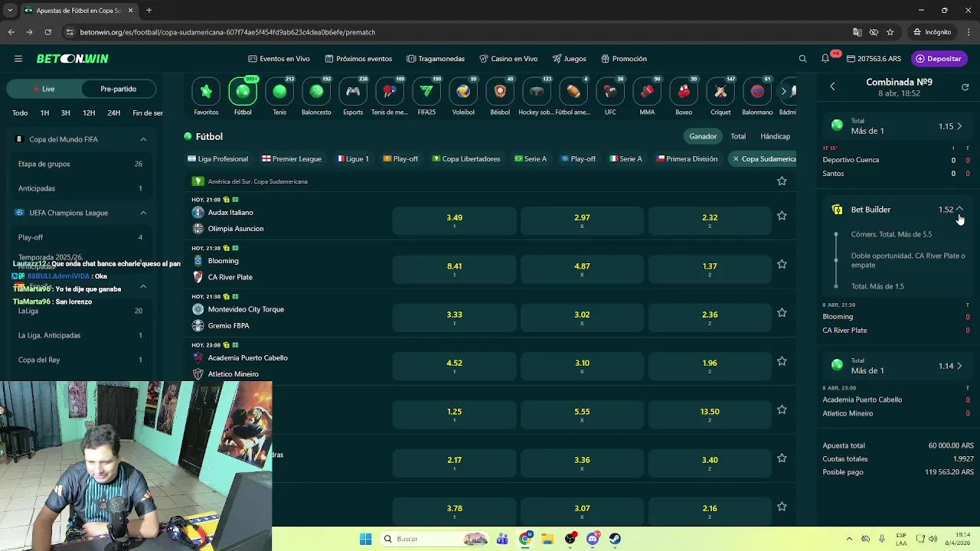Favorite the Audax Italiano match star
This screenshot has height=551, width=980.
(782, 217)
